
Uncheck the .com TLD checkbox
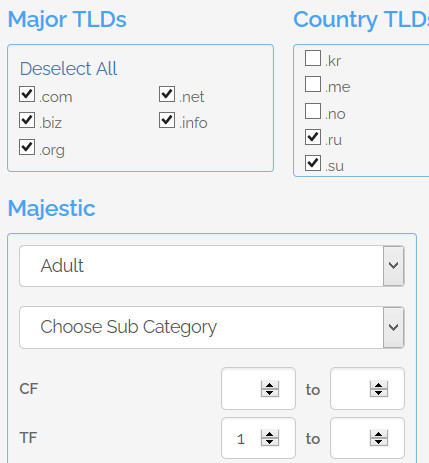coord(27,94)
